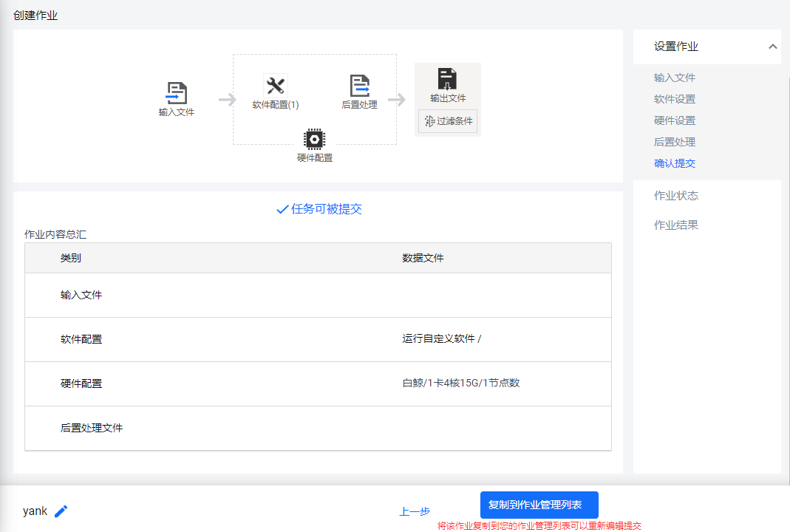Edit the job name yank with the pencil icon
The height and width of the screenshot is (532, 790).
pos(61,511)
